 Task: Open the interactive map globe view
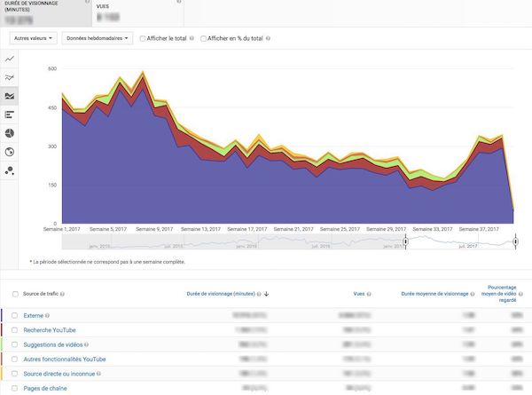(10, 152)
